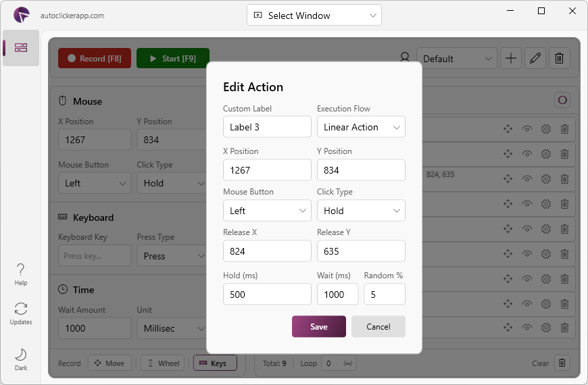The image size is (588, 385).
Task: Click the purple circle icon above the action list
Action: point(562,100)
